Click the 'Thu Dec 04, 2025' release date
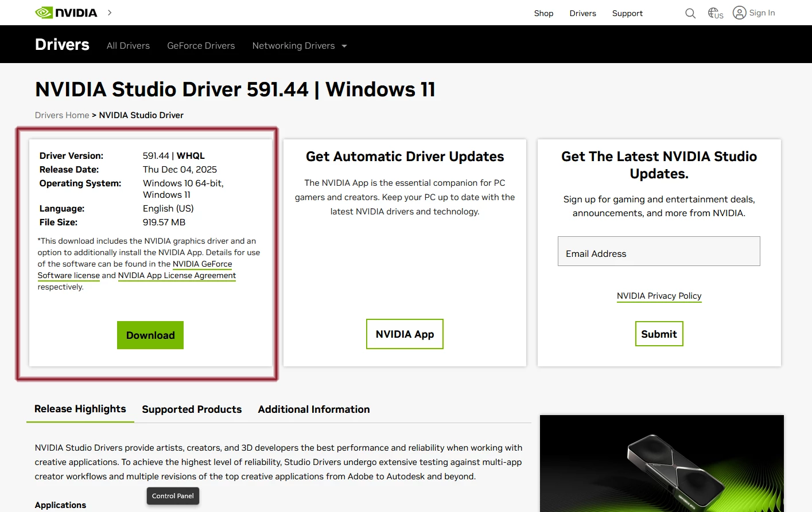This screenshot has width=812, height=512. [x=180, y=170]
